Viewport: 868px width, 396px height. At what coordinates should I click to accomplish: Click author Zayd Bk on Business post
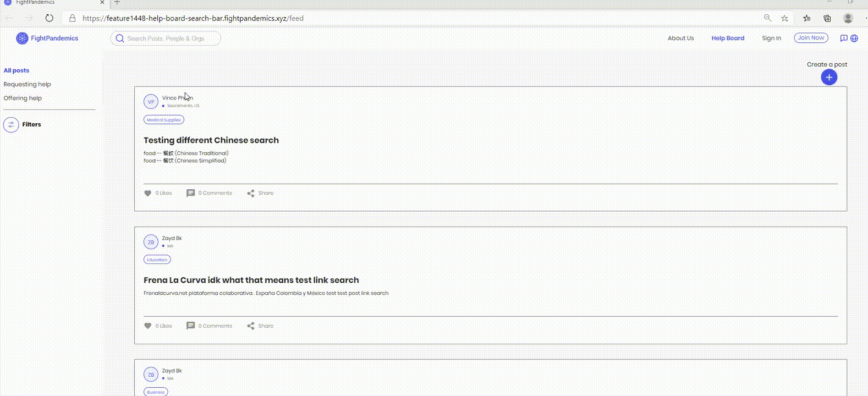pyautogui.click(x=172, y=371)
